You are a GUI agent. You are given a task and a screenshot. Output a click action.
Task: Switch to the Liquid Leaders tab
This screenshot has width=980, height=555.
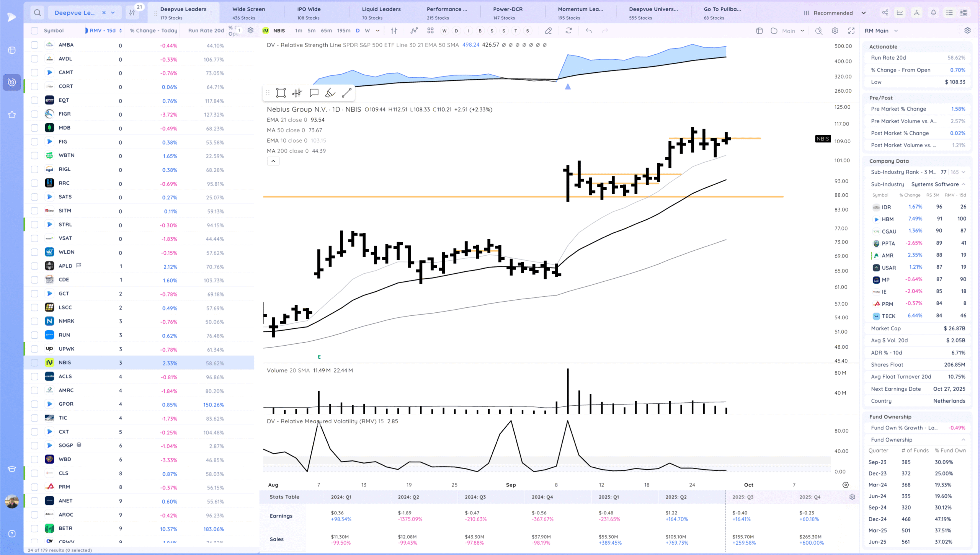point(381,13)
